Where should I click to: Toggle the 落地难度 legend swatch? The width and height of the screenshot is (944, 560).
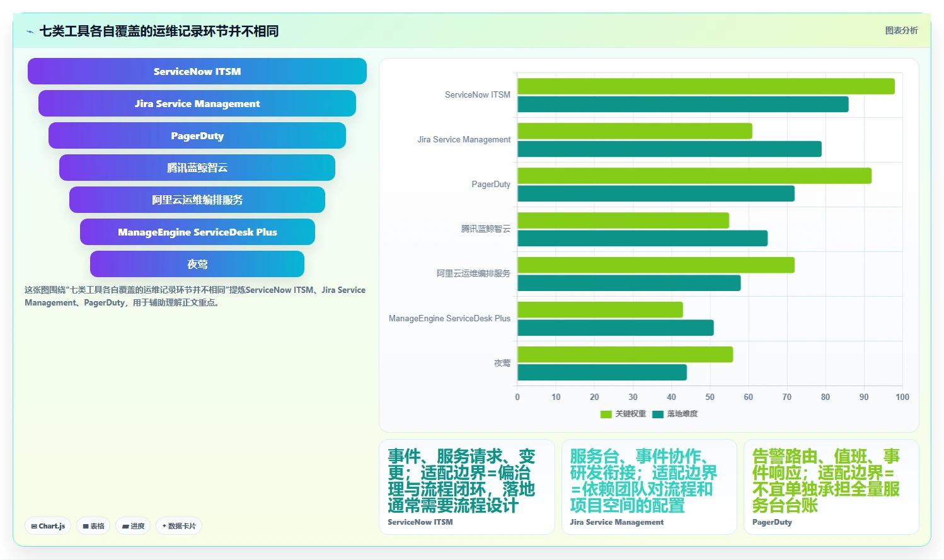(658, 414)
